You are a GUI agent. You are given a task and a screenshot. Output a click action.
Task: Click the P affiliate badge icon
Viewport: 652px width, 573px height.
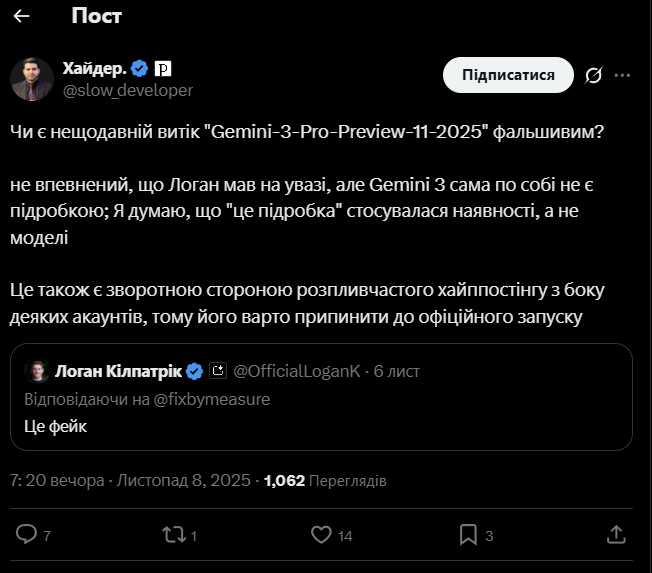pyautogui.click(x=164, y=68)
